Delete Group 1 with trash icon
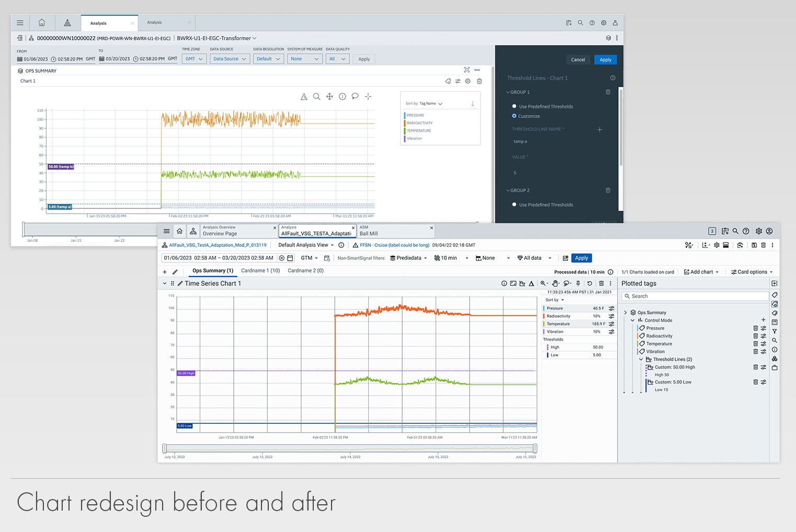Screen dimensions: 796x532 tap(608, 92)
